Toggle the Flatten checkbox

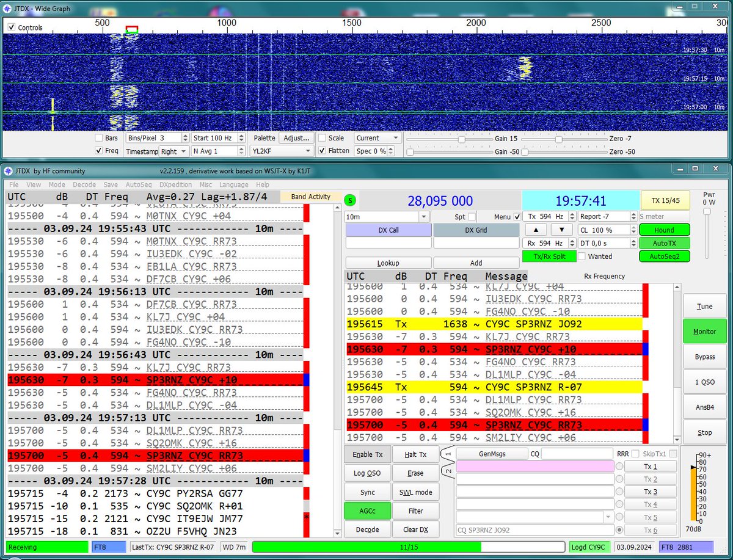[x=322, y=150]
